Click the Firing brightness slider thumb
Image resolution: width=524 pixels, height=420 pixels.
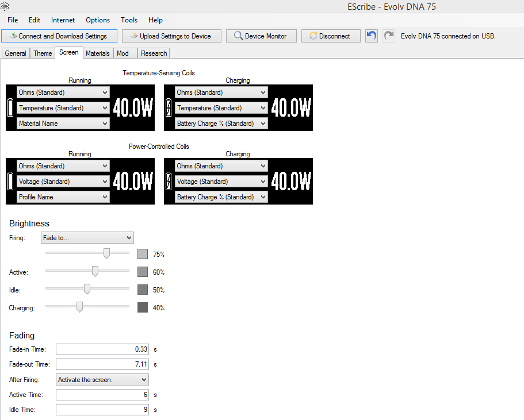106,253
